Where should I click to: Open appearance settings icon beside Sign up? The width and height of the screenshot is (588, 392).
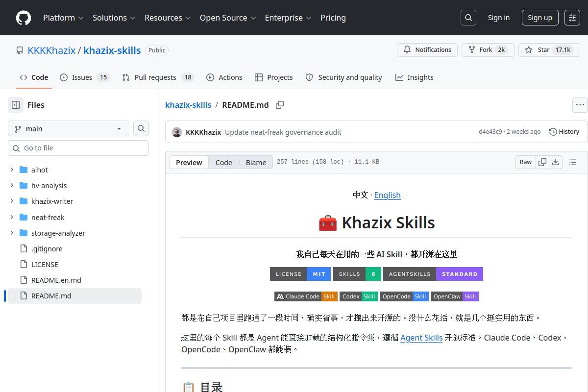572,18
